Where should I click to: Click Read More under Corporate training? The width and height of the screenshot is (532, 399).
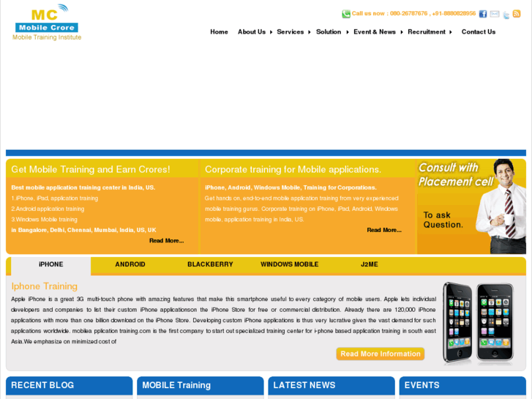tap(384, 230)
